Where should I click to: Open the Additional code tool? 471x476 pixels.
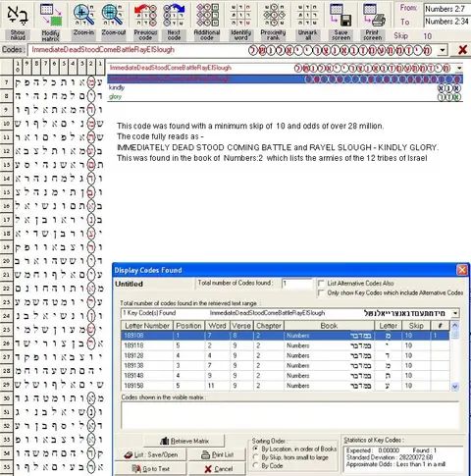point(207,16)
